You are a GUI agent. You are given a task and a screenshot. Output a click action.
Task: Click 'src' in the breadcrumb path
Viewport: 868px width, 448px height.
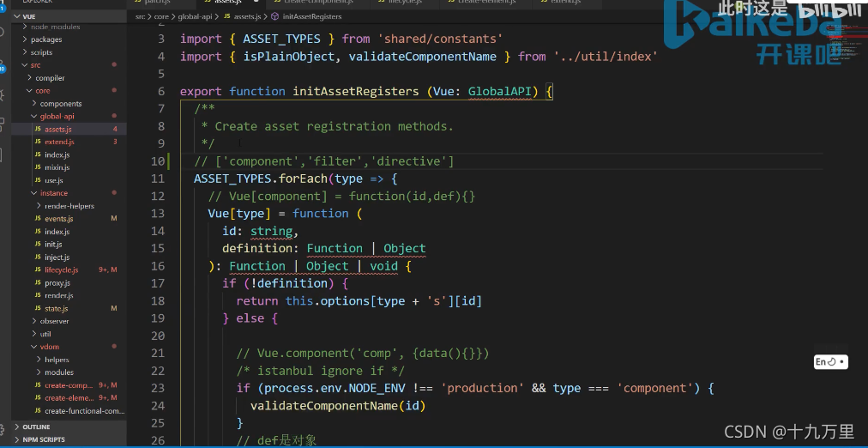140,16
